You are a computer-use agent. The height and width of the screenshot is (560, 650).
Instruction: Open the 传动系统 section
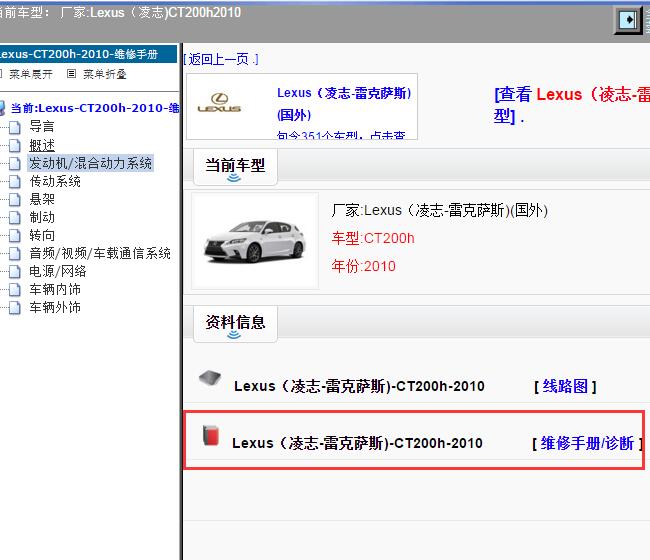55,181
